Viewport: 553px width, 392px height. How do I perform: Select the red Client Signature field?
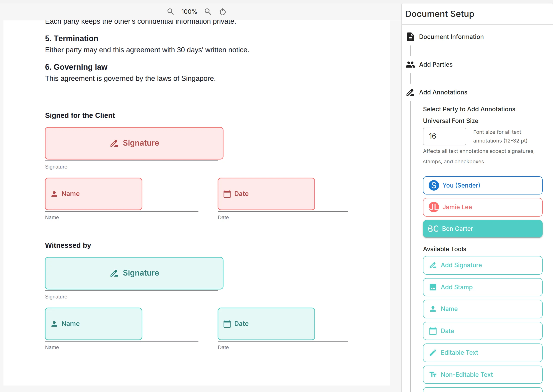tap(134, 143)
